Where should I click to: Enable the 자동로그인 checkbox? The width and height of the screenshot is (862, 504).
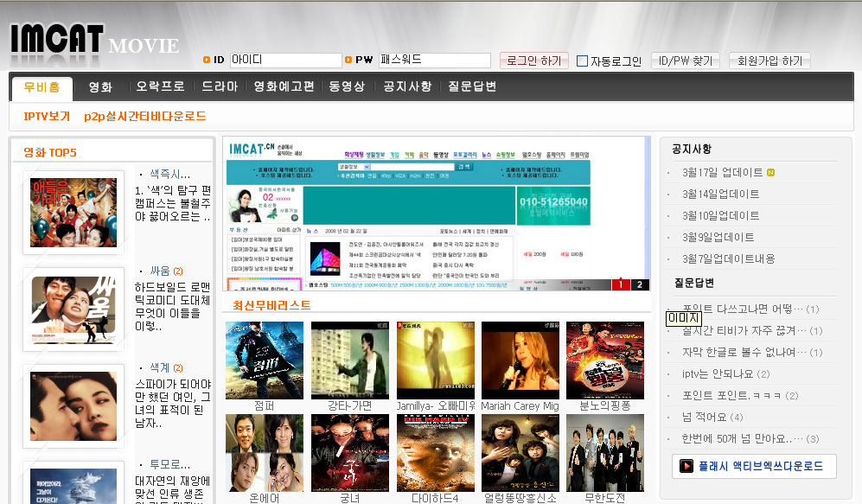point(582,61)
